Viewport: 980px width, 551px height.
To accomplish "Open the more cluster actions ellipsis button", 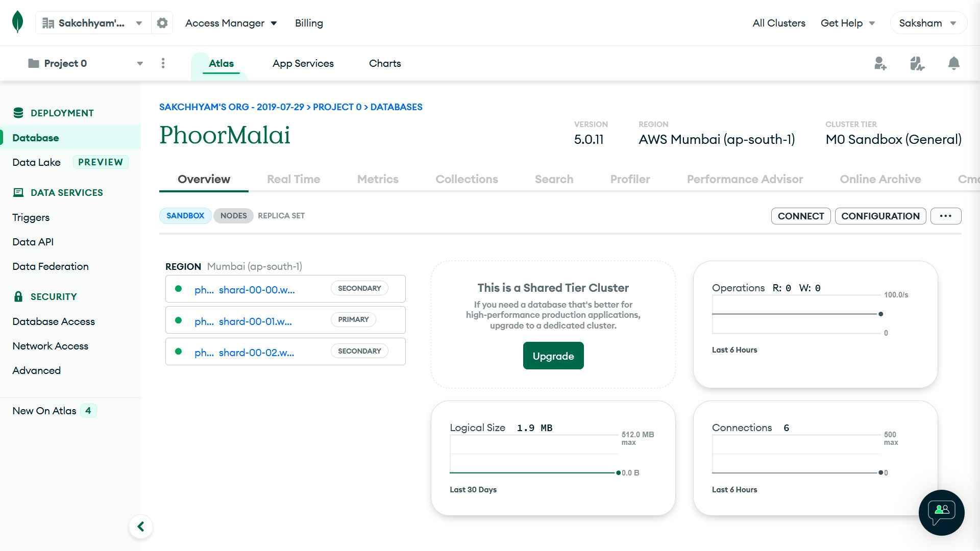I will click(x=945, y=216).
